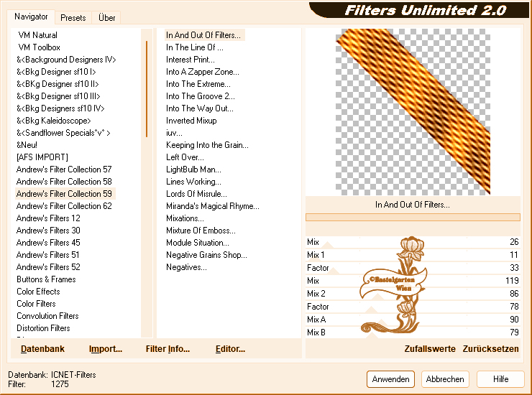Choose LightBulb Man... filter
The height and width of the screenshot is (395, 532).
[x=193, y=169]
